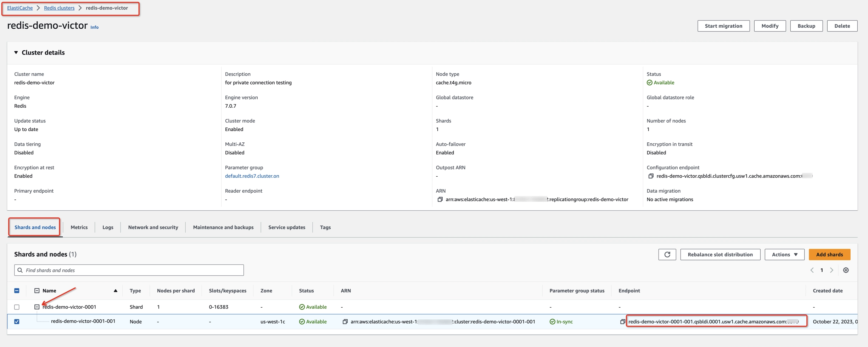The height and width of the screenshot is (347, 868).
Task: Copy the replication group ARN
Action: pos(440,199)
